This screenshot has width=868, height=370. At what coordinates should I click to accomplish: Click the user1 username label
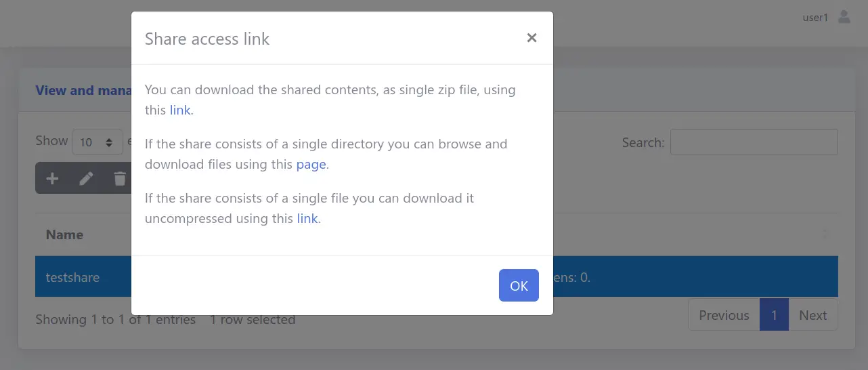[x=815, y=18]
